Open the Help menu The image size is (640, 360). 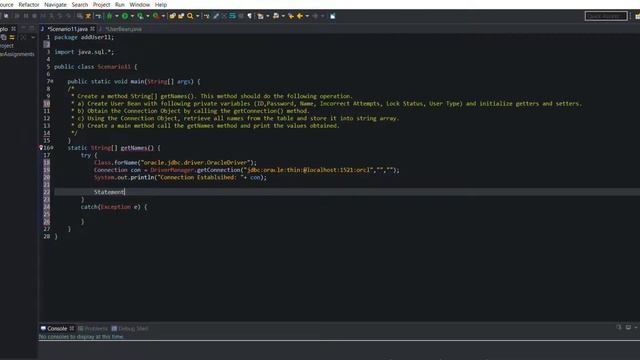click(x=161, y=4)
